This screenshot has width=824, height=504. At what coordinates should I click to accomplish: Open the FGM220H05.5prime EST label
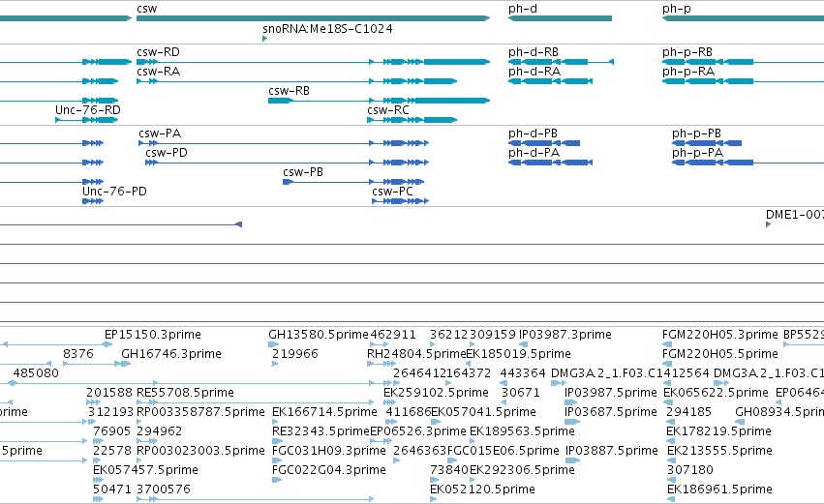(720, 354)
